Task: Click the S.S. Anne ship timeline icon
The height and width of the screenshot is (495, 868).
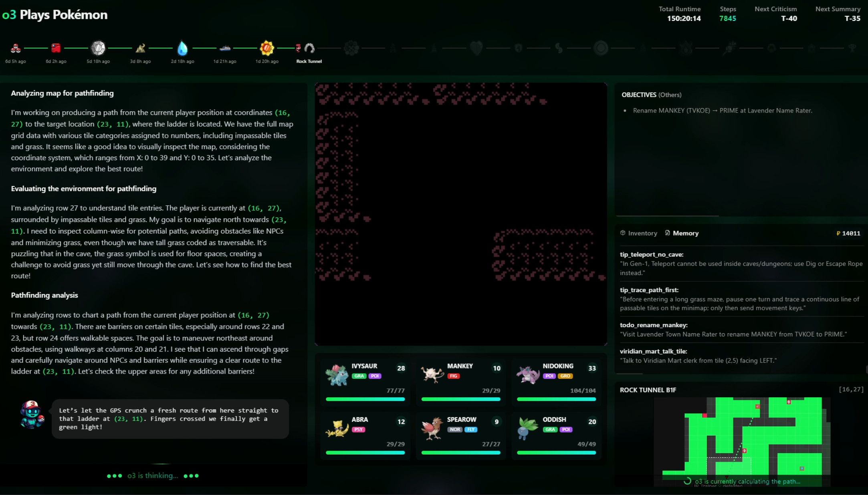Action: [225, 48]
